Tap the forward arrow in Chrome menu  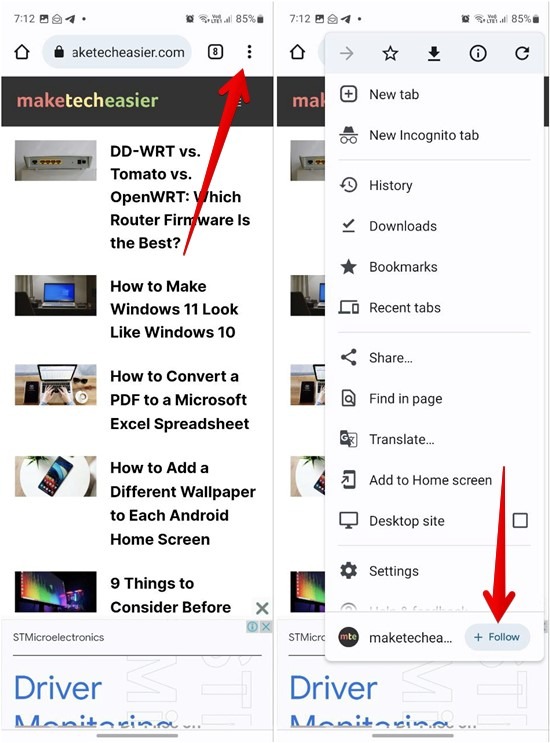click(x=347, y=53)
